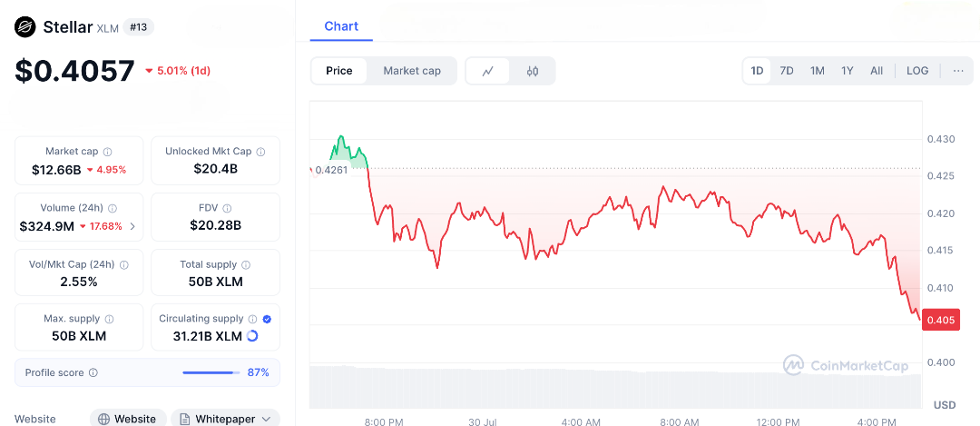Click verified badge by Circulating supply
Image resolution: width=980 pixels, height=426 pixels.
[267, 319]
